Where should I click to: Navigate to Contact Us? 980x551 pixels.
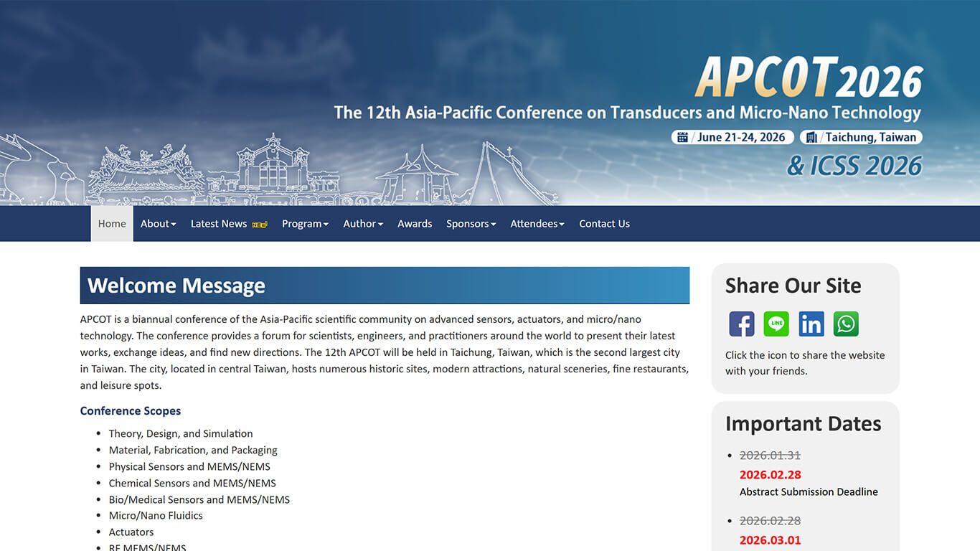click(x=604, y=224)
